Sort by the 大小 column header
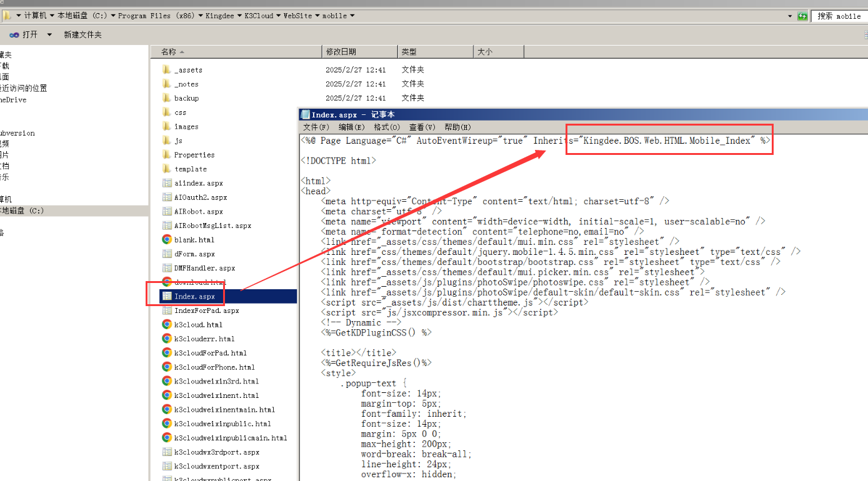Screen dimensions: 868x481 point(499,52)
